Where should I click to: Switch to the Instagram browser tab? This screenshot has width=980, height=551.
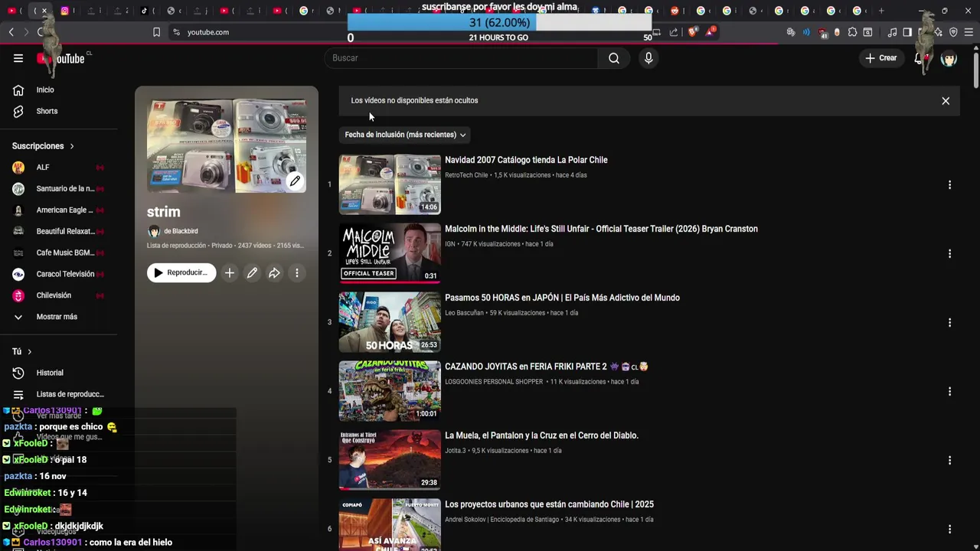click(65, 11)
